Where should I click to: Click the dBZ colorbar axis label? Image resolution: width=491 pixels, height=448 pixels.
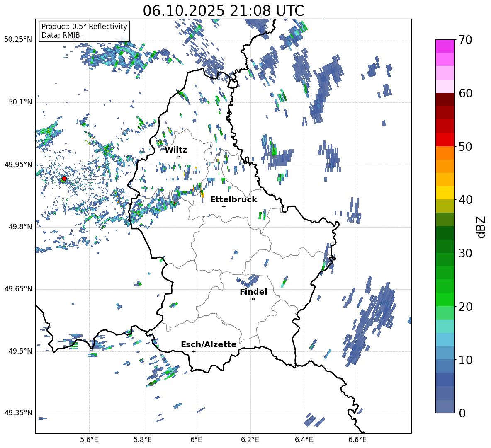coord(481,227)
